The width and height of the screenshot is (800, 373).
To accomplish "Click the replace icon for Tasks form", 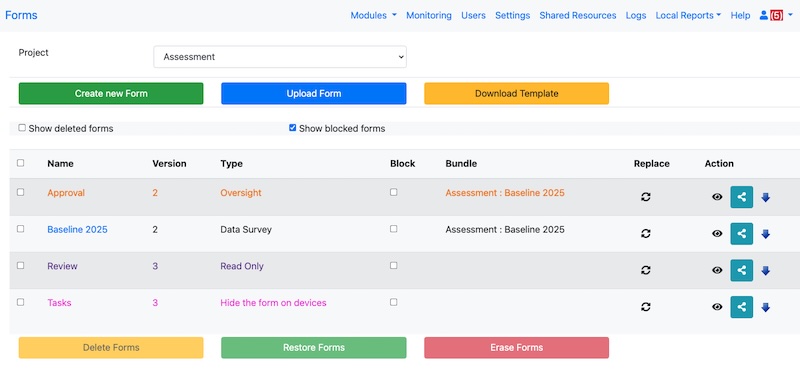I will [x=645, y=307].
